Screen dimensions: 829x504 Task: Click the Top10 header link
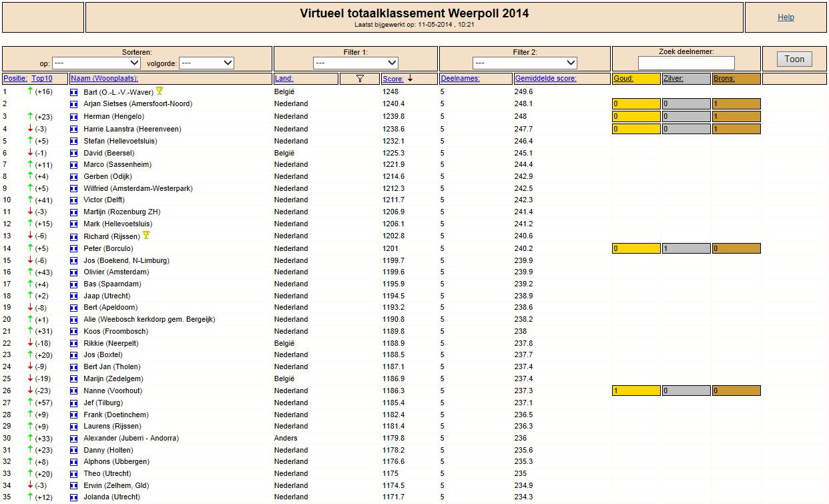(x=42, y=79)
